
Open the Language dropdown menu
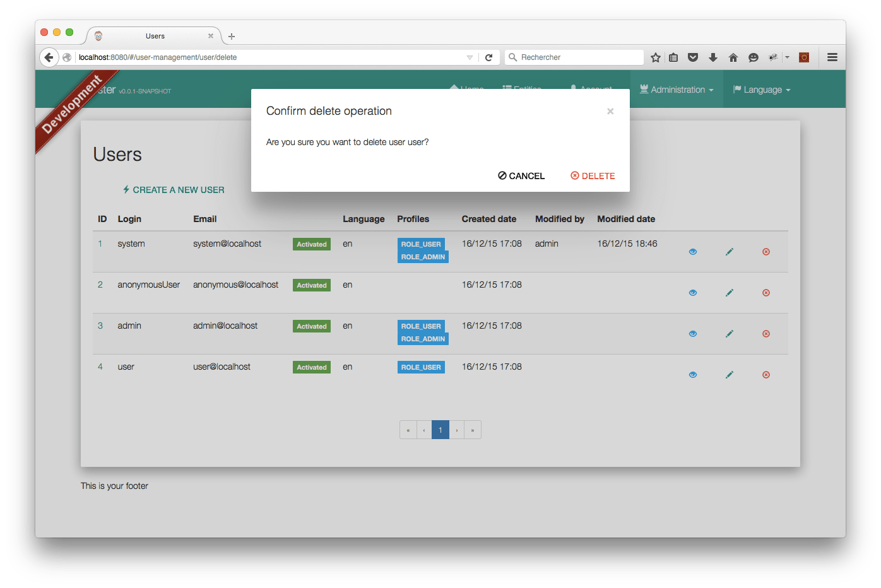click(761, 89)
